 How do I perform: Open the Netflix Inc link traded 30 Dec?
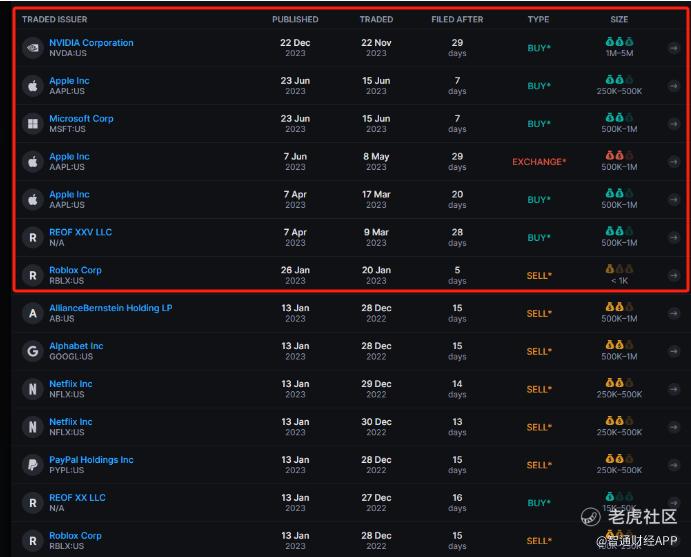point(71,422)
